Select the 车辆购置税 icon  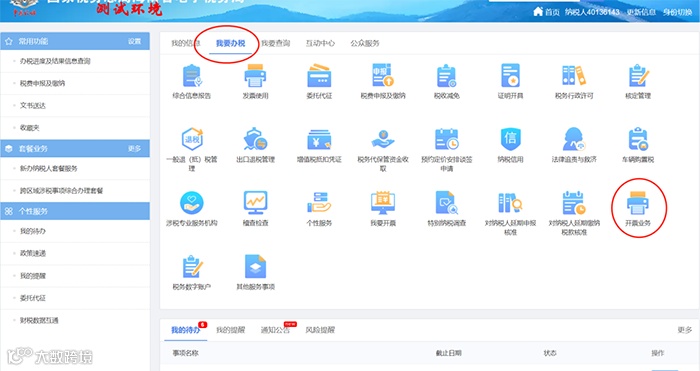638,139
